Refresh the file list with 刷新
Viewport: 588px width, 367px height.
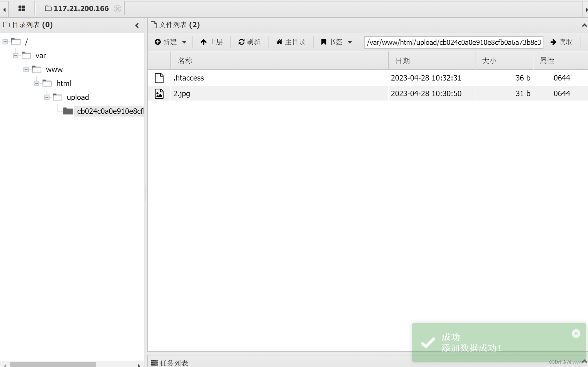click(249, 42)
